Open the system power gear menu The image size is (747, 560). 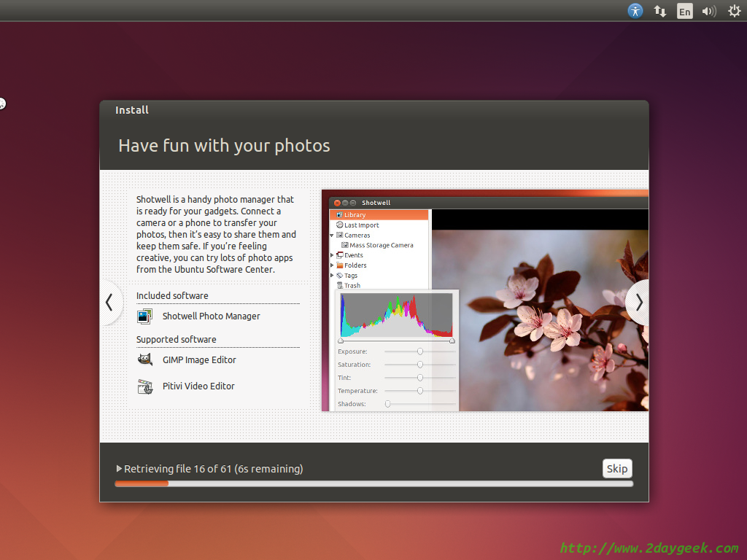tap(734, 11)
